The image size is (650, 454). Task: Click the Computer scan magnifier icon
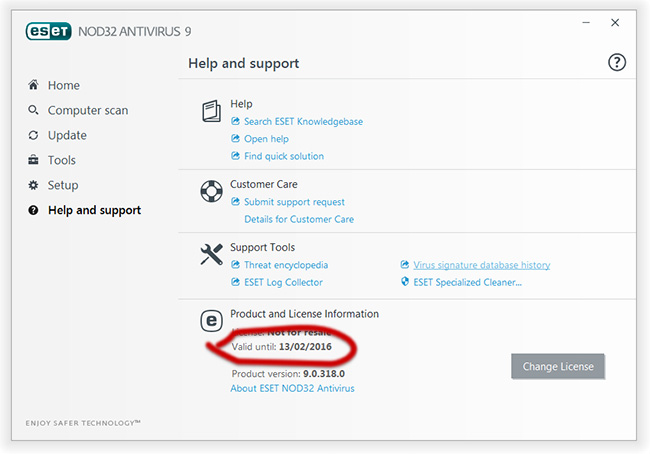coord(34,111)
